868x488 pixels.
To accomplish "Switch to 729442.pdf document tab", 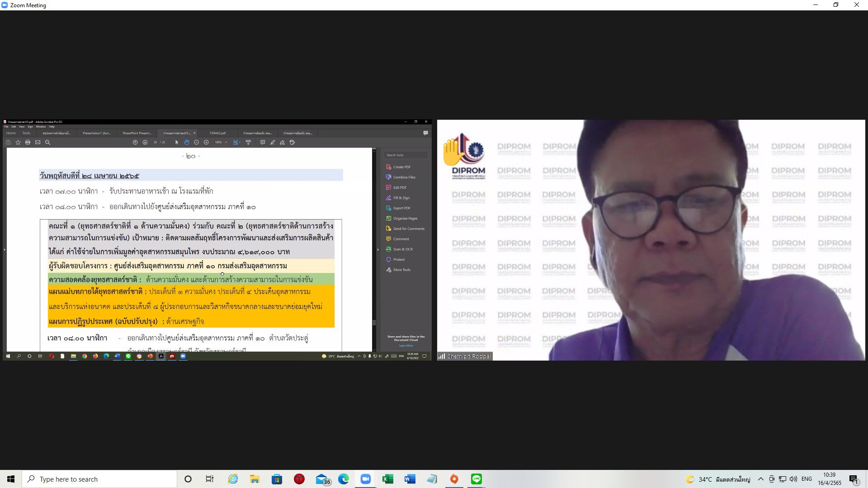I will tap(217, 133).
